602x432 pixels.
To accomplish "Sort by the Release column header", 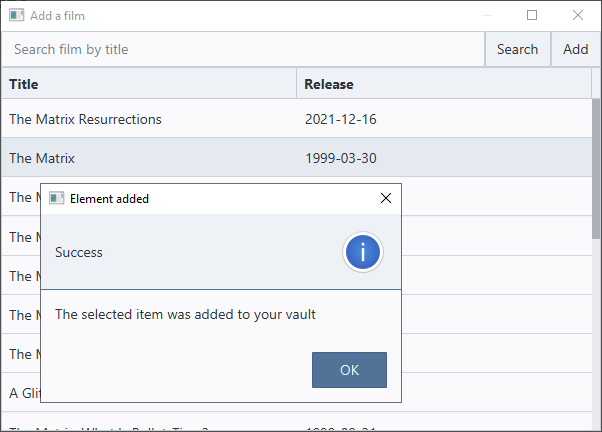I will (x=444, y=84).
